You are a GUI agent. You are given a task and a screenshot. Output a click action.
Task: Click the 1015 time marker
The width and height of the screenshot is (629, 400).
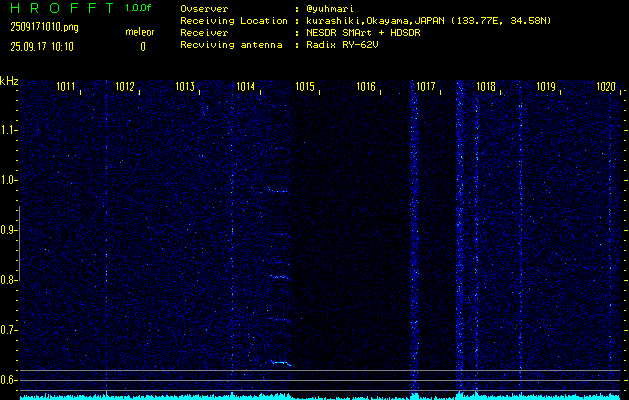tap(305, 86)
